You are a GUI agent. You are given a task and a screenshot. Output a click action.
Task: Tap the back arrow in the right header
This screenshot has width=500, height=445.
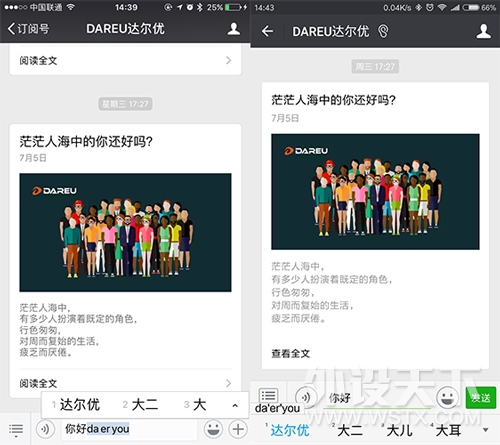(x=267, y=31)
